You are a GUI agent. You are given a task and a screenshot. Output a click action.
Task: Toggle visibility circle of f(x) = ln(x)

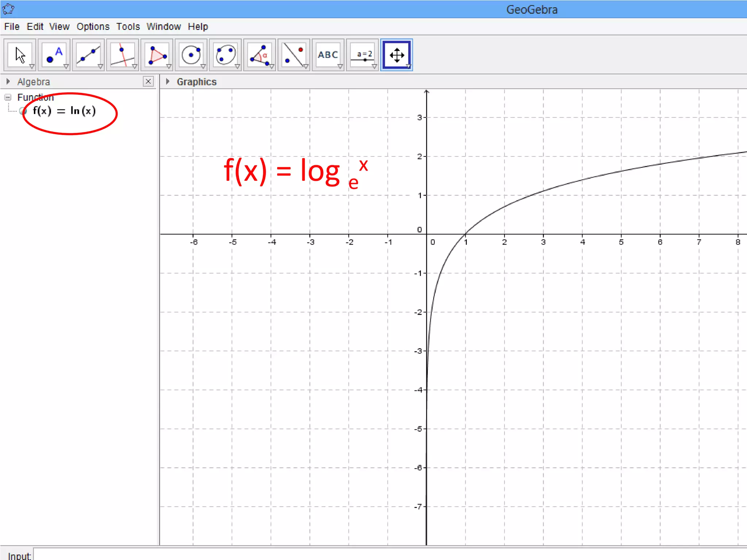click(23, 111)
